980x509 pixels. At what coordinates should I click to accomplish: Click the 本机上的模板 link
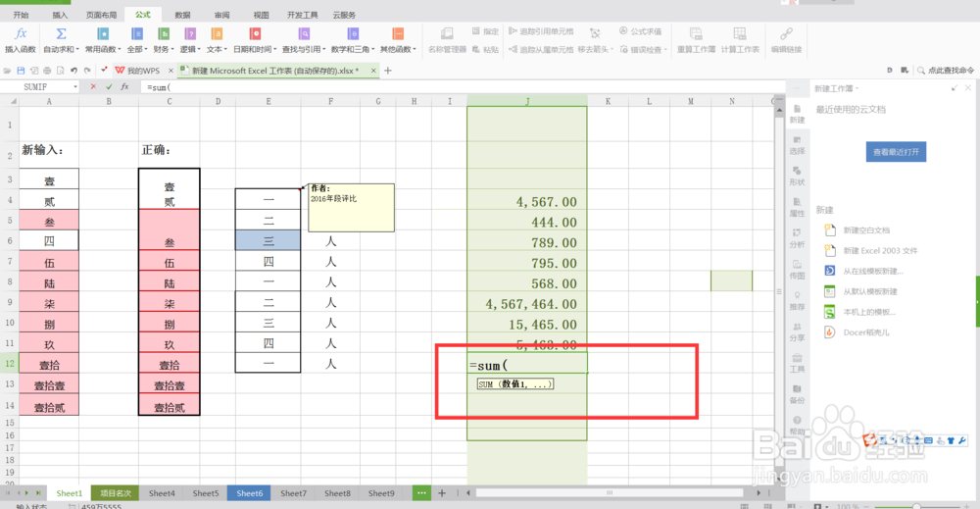[x=869, y=312]
